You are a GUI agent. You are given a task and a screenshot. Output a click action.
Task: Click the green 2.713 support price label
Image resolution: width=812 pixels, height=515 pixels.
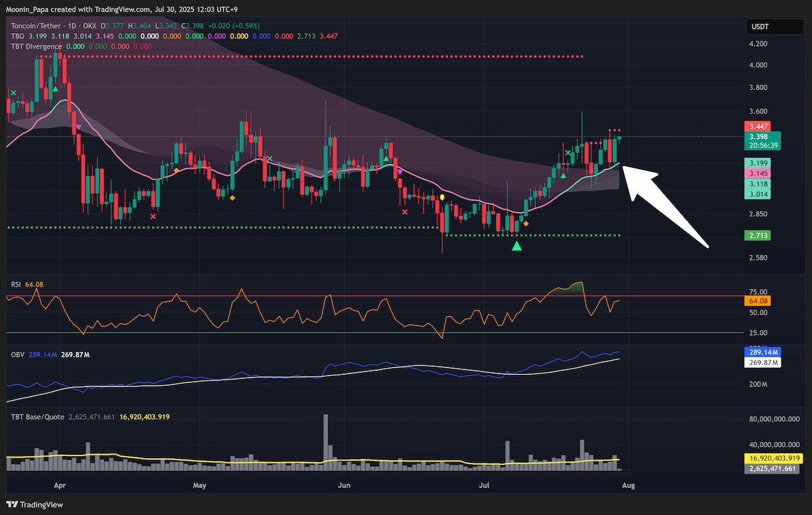pyautogui.click(x=756, y=236)
